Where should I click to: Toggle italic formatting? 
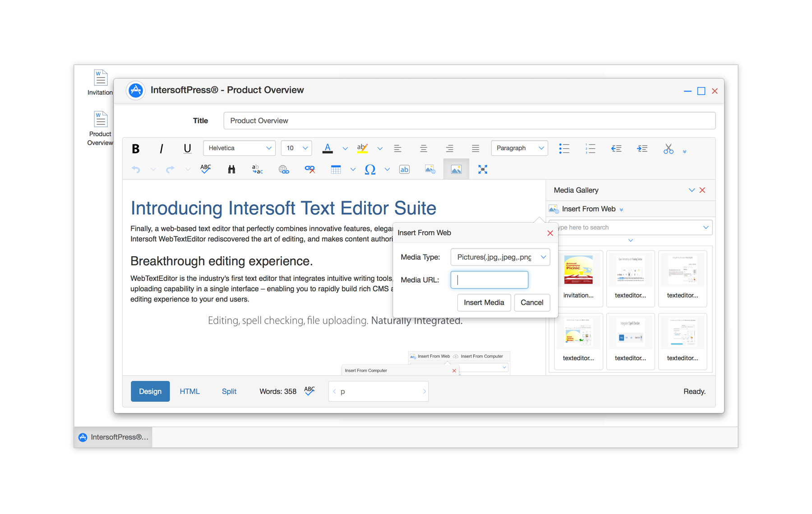(161, 148)
